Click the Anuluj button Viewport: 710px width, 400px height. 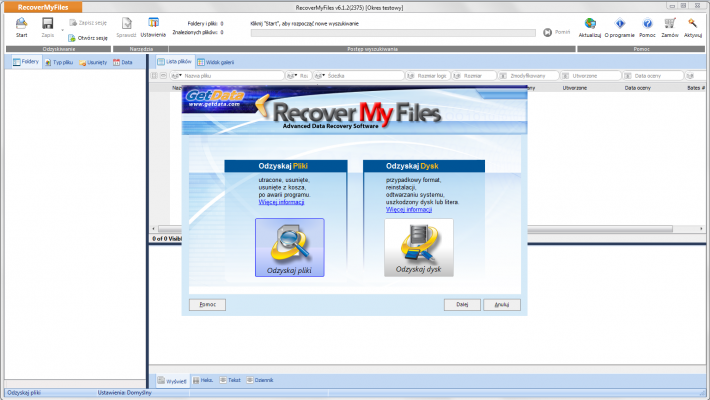coord(502,304)
